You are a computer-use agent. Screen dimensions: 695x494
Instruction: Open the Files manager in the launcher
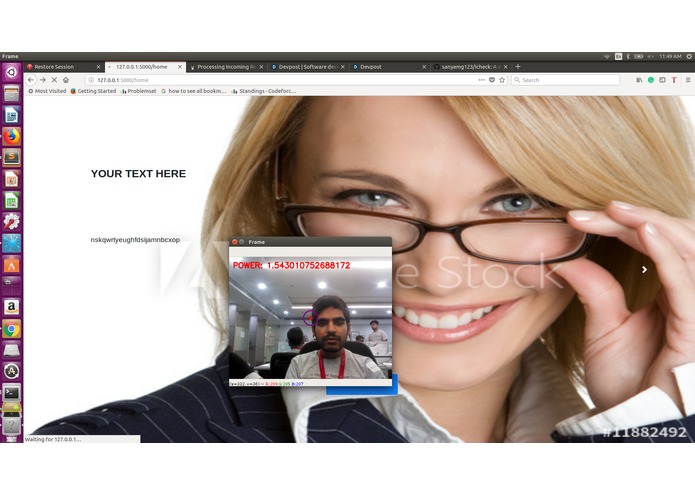pyautogui.click(x=12, y=93)
